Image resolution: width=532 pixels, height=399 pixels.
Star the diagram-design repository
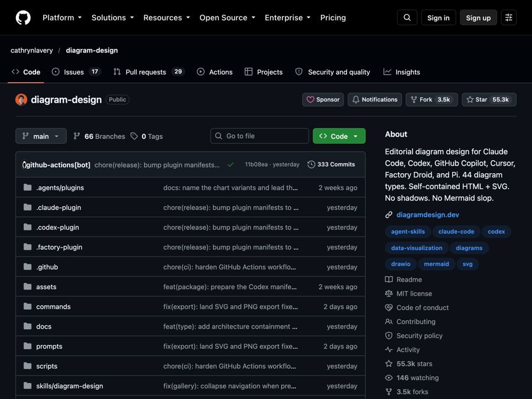click(x=489, y=100)
